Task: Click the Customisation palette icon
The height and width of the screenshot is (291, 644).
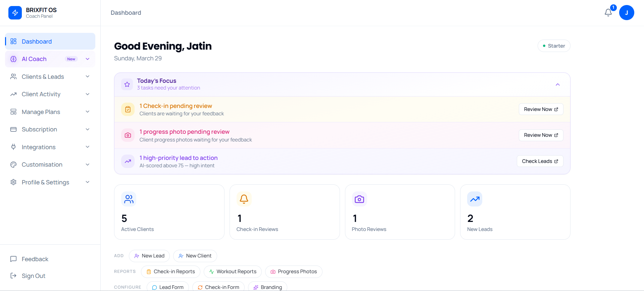Action: point(13,165)
